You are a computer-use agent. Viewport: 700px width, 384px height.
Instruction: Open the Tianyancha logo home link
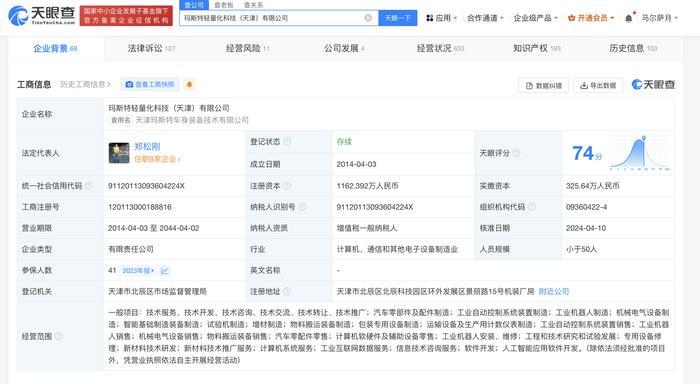tap(42, 16)
